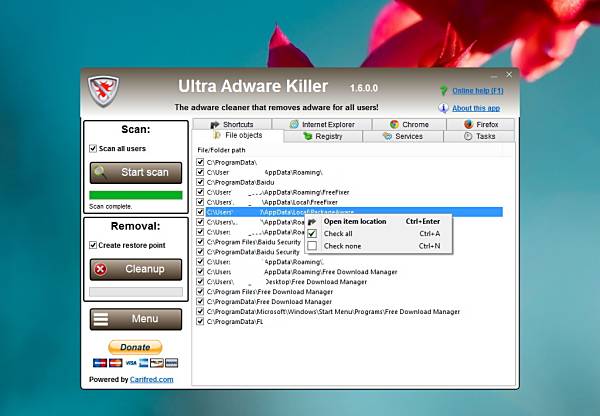This screenshot has width=600, height=416.
Task: Click the green scan progress bar
Action: click(x=136, y=195)
